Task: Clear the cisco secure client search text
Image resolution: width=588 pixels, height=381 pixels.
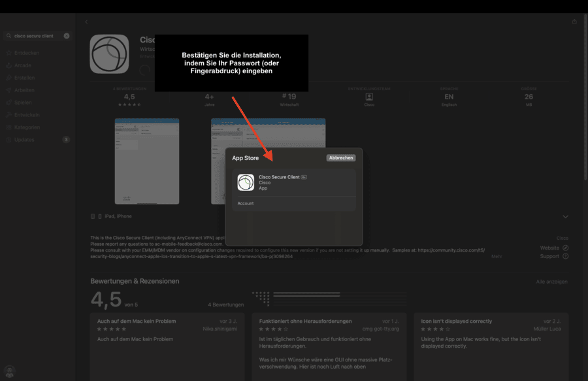Action: point(67,36)
